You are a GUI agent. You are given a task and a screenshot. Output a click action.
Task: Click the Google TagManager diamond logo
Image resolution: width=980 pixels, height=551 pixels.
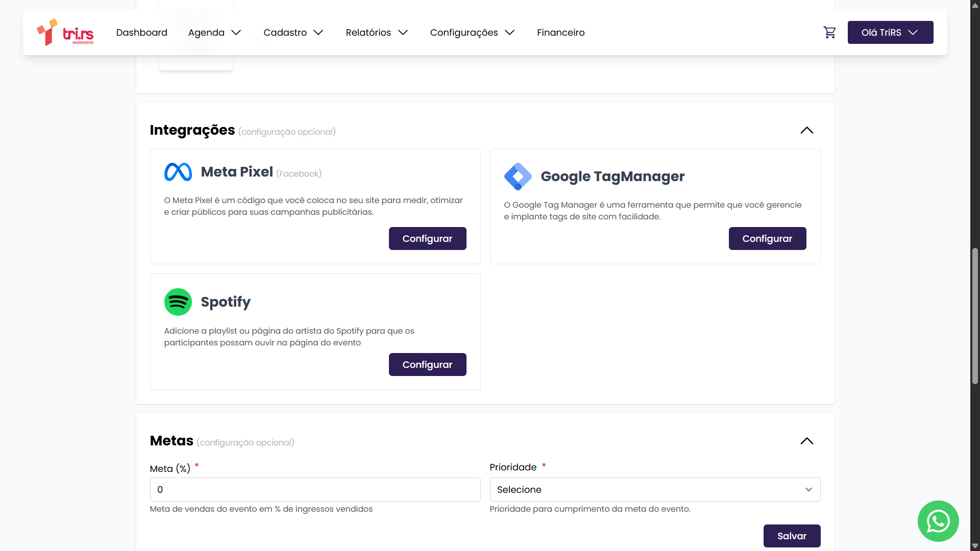(x=518, y=177)
